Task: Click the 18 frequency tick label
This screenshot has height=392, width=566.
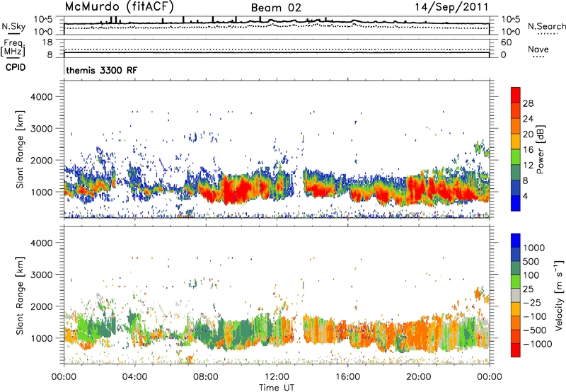Action: [47, 42]
